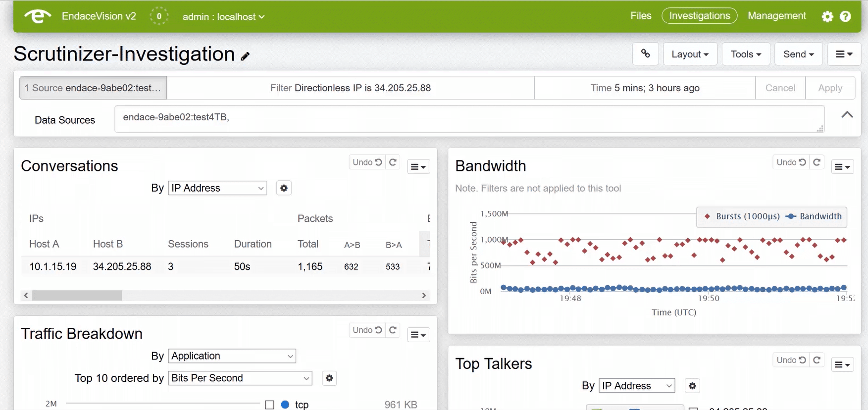Select the Source endace-9abe02 tab
Viewport: 868px width, 410px height.
pos(93,88)
